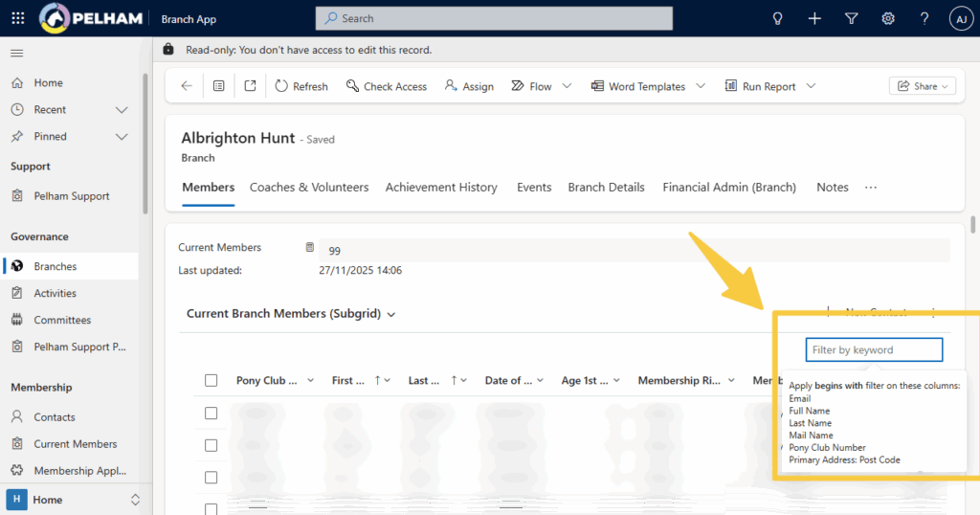Image resolution: width=980 pixels, height=515 pixels.
Task: Click the Filter by keyword field
Action: [873, 350]
